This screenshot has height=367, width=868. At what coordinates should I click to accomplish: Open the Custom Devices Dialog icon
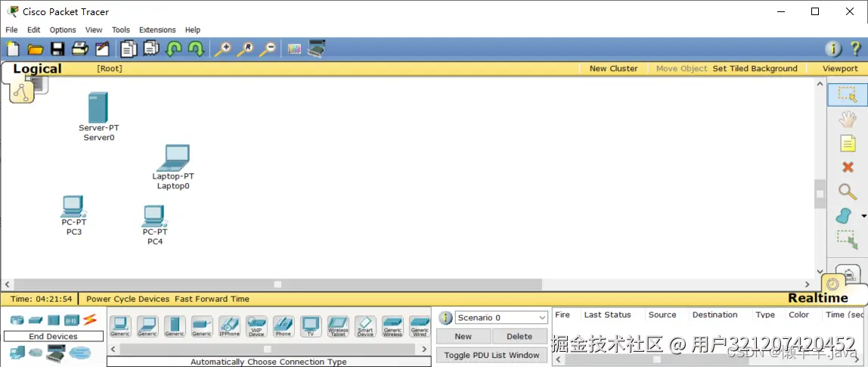pos(317,48)
